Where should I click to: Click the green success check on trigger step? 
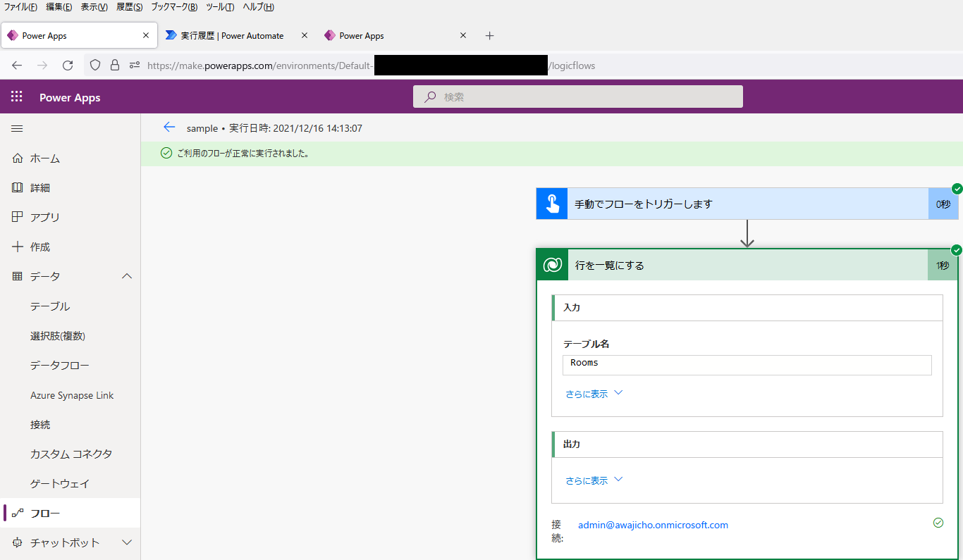(957, 188)
